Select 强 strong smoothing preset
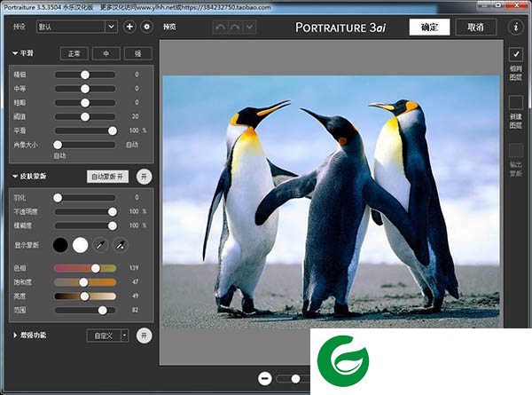The height and width of the screenshot is (395, 532). coord(138,53)
